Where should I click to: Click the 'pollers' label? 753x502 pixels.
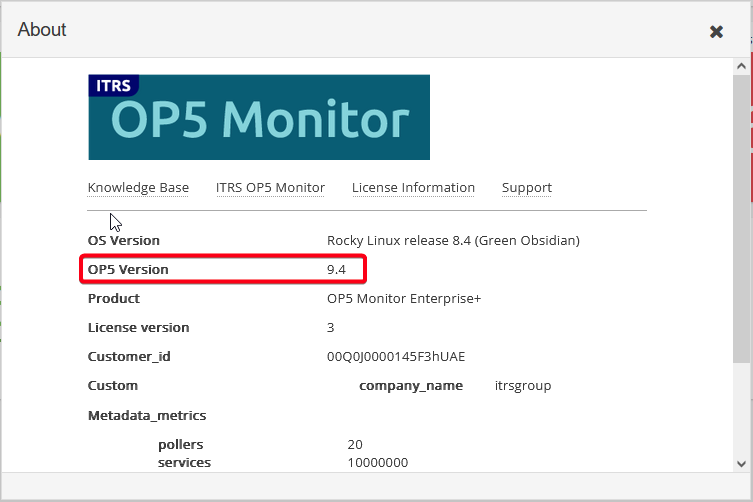(x=181, y=445)
